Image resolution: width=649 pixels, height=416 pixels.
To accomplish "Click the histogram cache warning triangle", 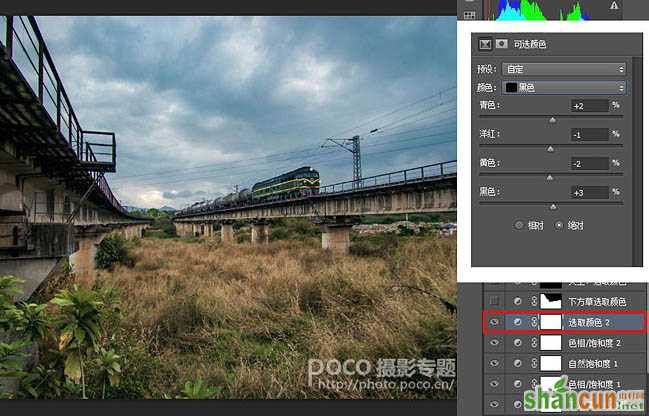I will point(614,5).
